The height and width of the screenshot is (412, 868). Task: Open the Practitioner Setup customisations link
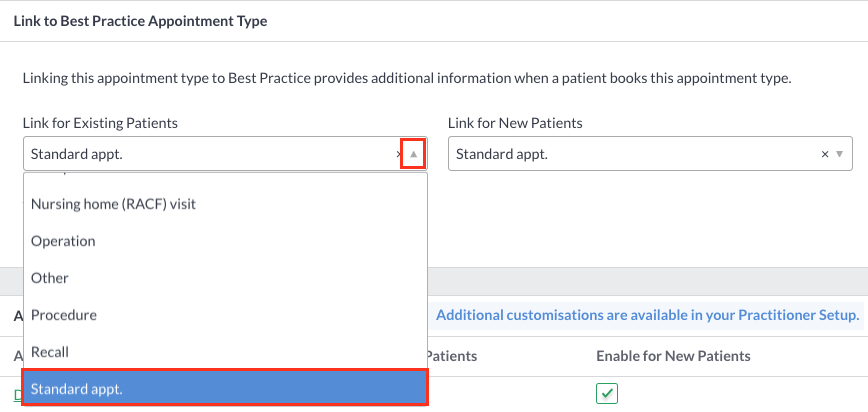coord(648,315)
